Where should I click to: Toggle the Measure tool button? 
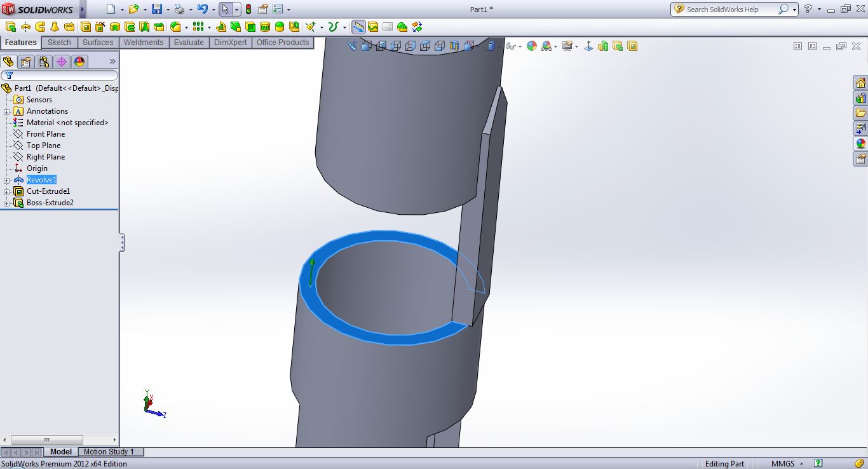(358, 27)
